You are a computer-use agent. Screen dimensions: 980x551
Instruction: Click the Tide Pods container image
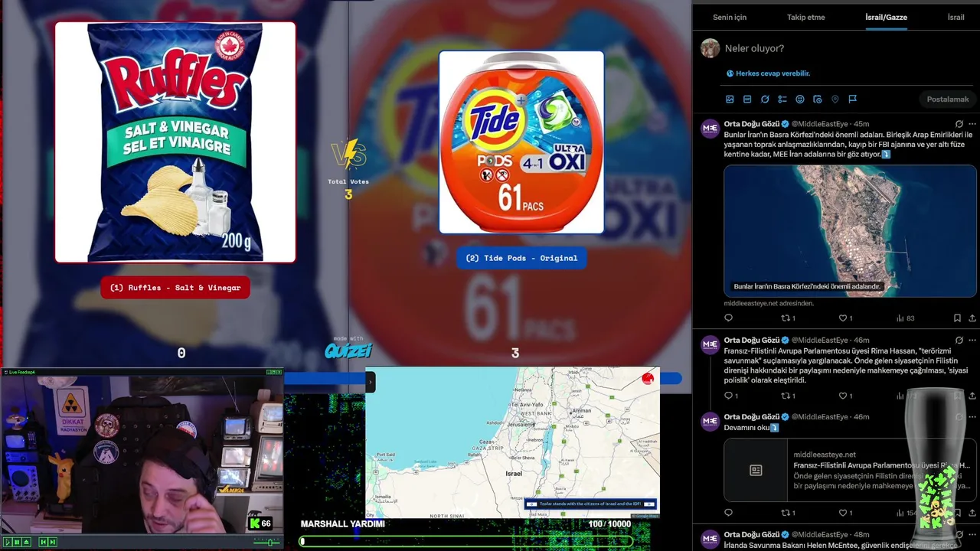(x=521, y=142)
